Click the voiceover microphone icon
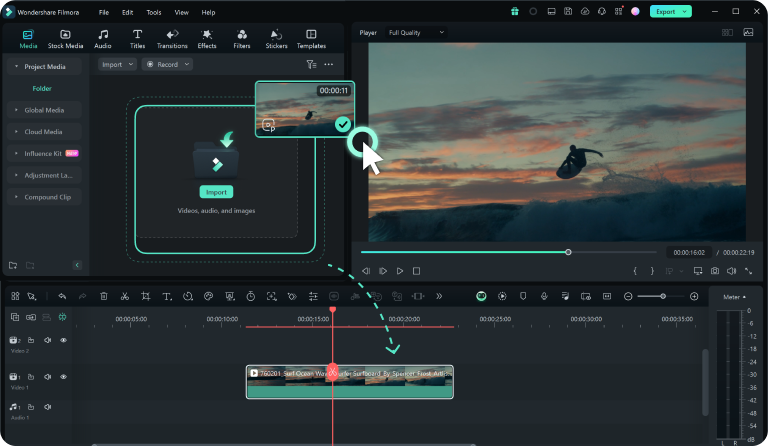The height and width of the screenshot is (446, 768). 544,296
